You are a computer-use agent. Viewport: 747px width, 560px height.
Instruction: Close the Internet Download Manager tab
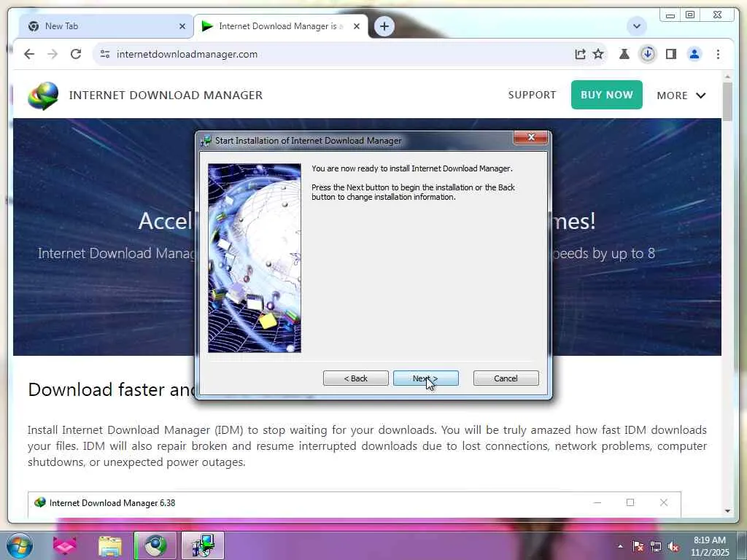(356, 26)
